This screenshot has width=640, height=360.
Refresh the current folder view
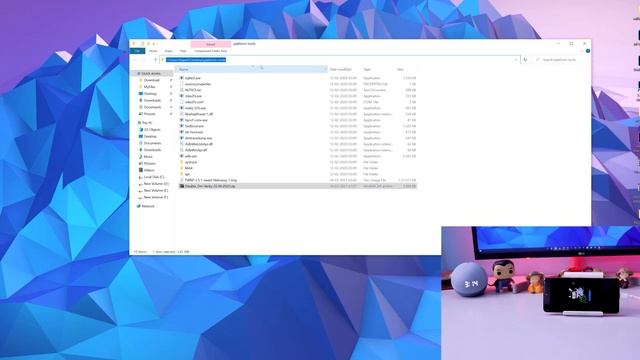(x=525, y=60)
